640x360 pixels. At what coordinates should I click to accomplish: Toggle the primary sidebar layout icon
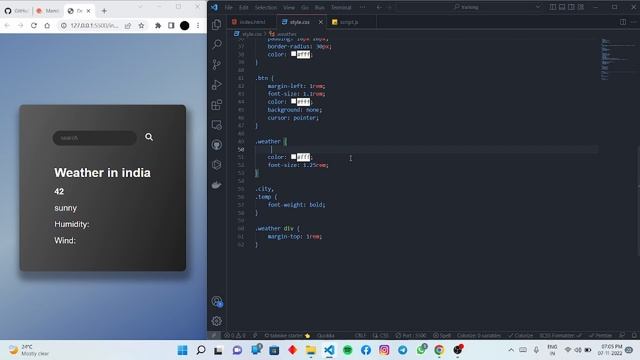(553, 7)
